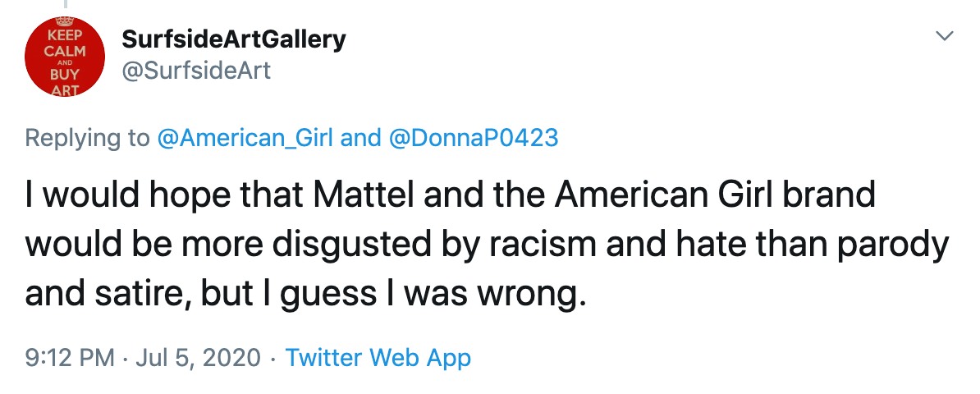Click the 9:12 PM timestamp
The height and width of the screenshot is (394, 980).
70,358
